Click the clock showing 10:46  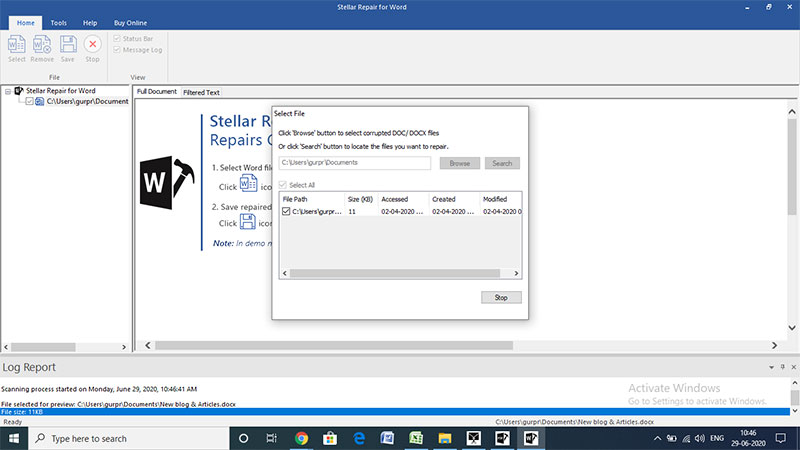tap(748, 433)
